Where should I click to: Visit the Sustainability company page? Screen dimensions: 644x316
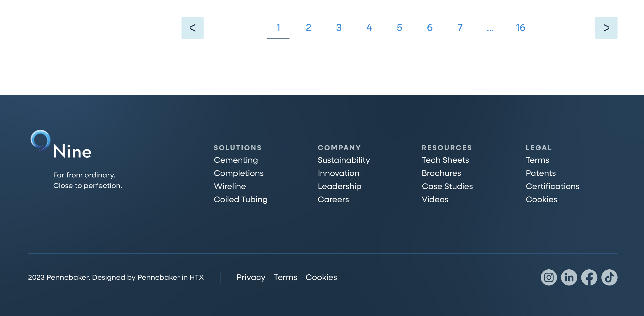pyautogui.click(x=344, y=160)
